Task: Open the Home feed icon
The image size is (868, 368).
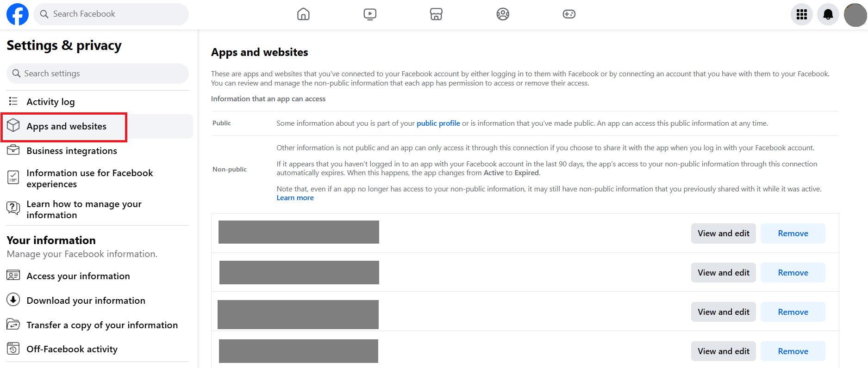Action: [x=303, y=14]
